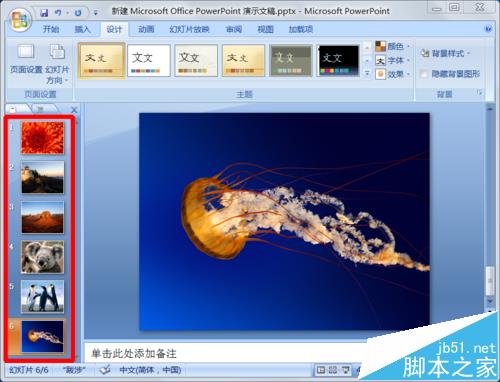Screen dimensions: 500x382
Task: Select slide 2 with the lighthouse
Action: click(x=42, y=177)
